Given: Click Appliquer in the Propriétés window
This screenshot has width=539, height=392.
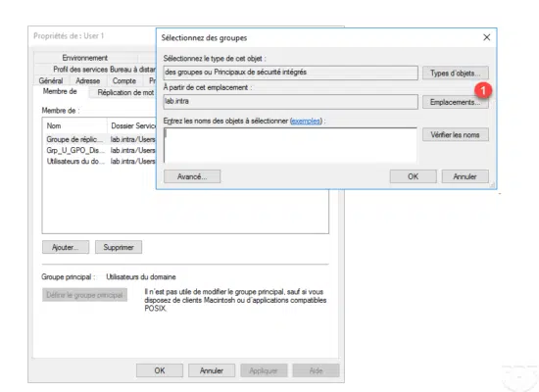Looking at the screenshot, I should point(264,370).
